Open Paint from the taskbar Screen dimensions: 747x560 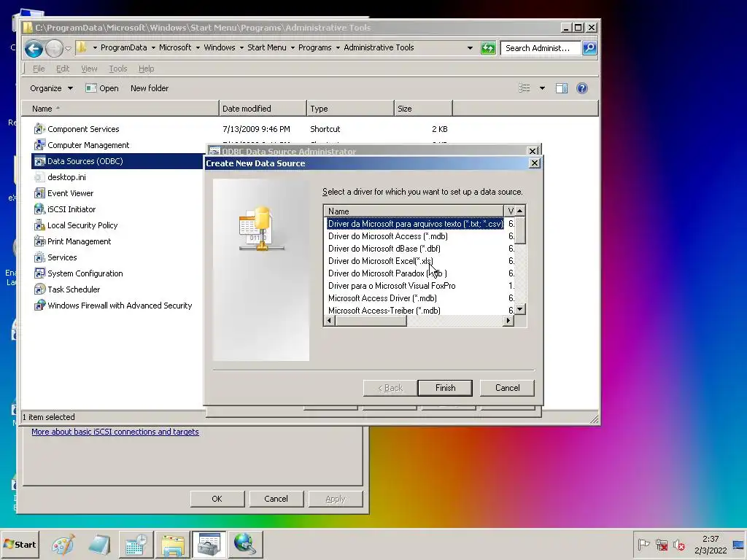click(63, 544)
